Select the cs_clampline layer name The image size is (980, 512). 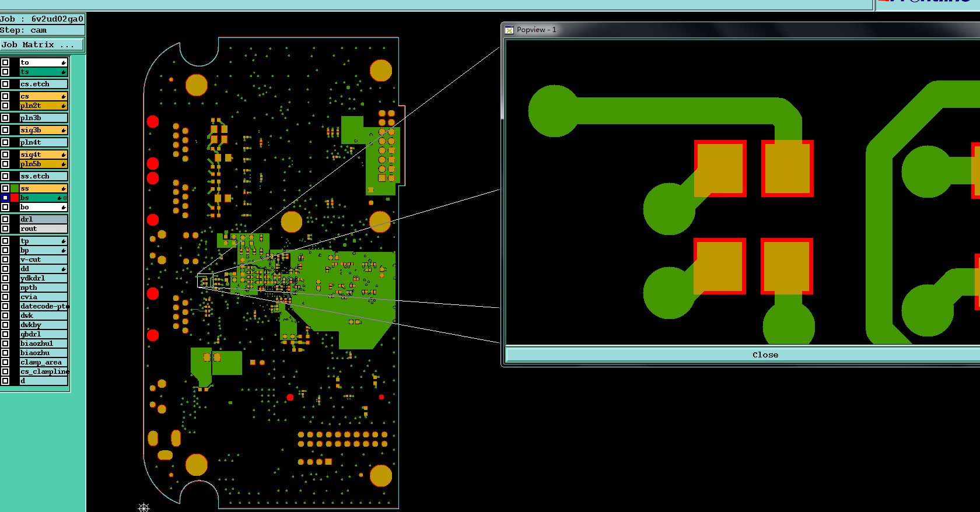click(x=44, y=371)
